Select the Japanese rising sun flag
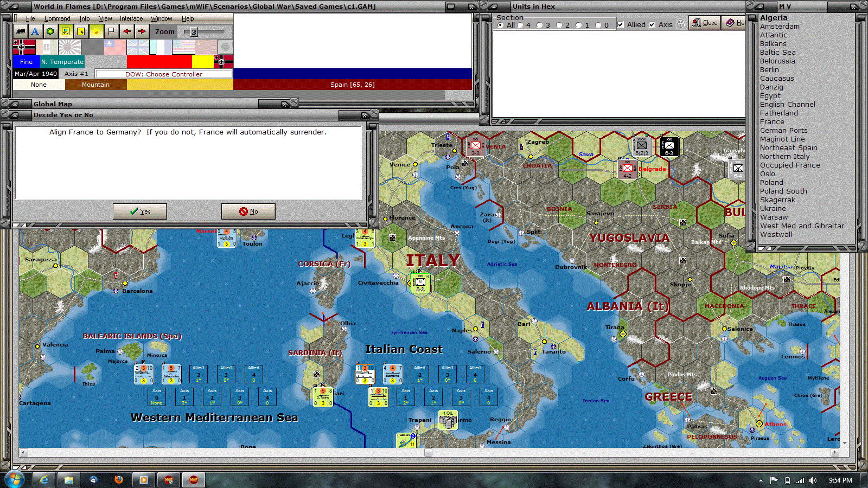This screenshot has height=488, width=868. 69,47
